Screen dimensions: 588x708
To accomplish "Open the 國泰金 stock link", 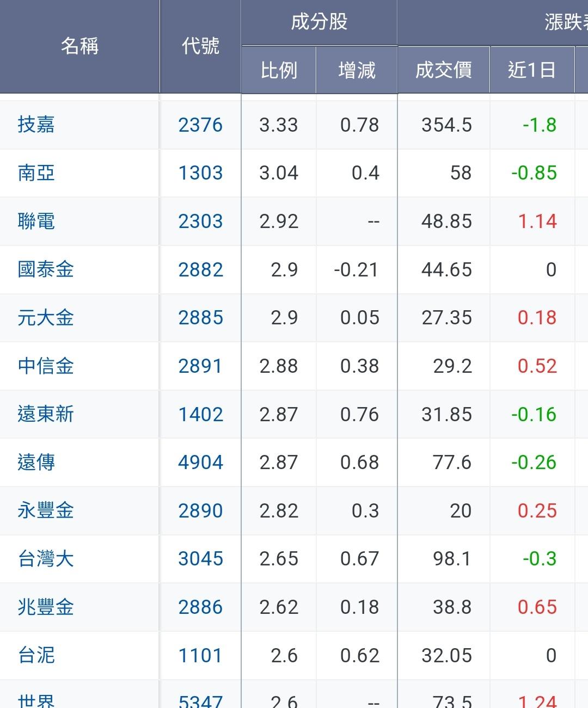I will 46,269.
